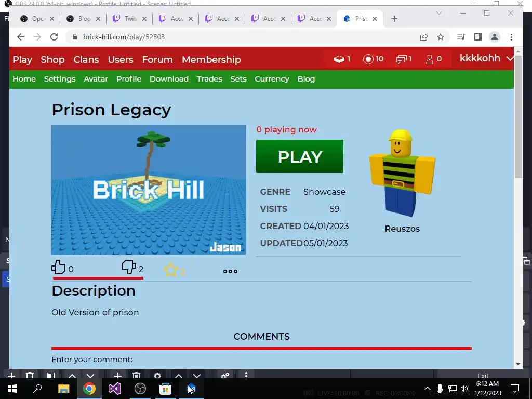The image size is (532, 399).
Task: Click the browser forward arrow
Action: pyautogui.click(x=37, y=37)
